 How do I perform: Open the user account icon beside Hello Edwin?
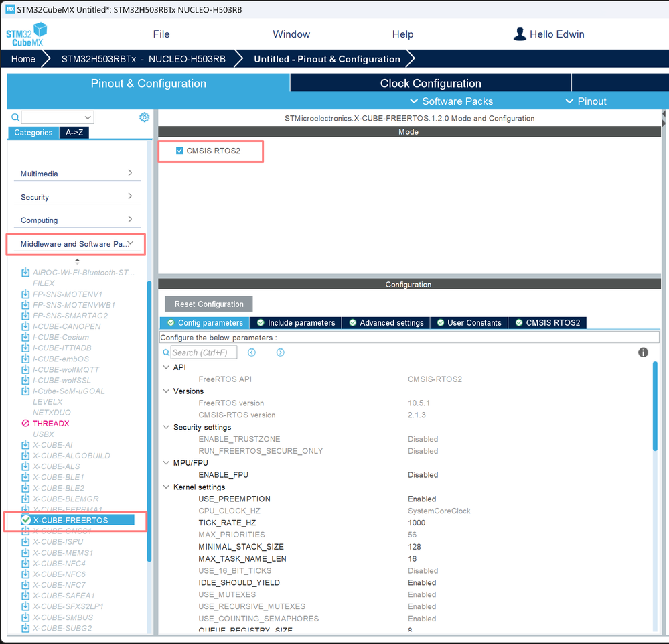point(519,34)
